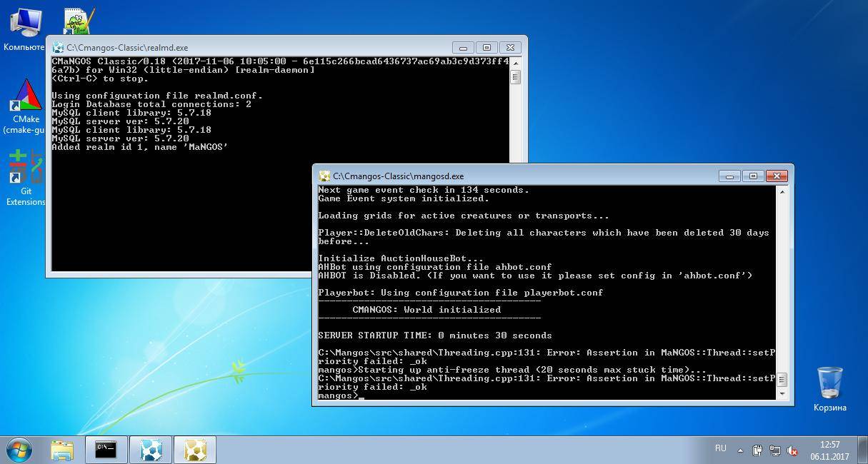Click the realmd.exe scrollbar thumb
This screenshot has width=868, height=464.
click(515, 77)
